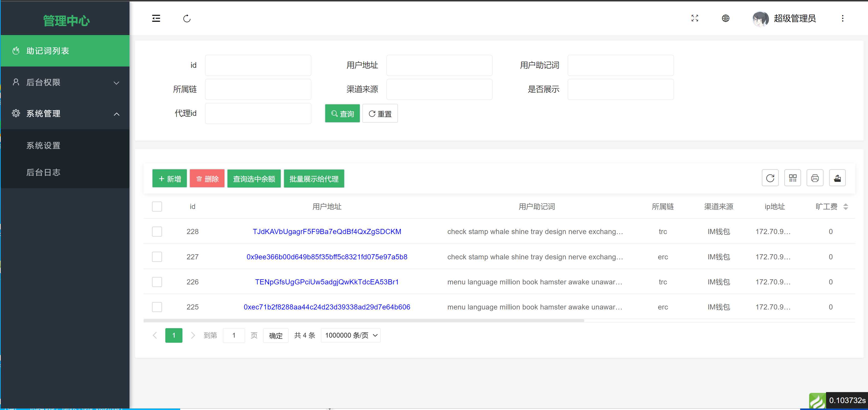The width and height of the screenshot is (868, 410).
Task: Collapse the sidebar with the menu fold icon
Action: click(x=156, y=18)
